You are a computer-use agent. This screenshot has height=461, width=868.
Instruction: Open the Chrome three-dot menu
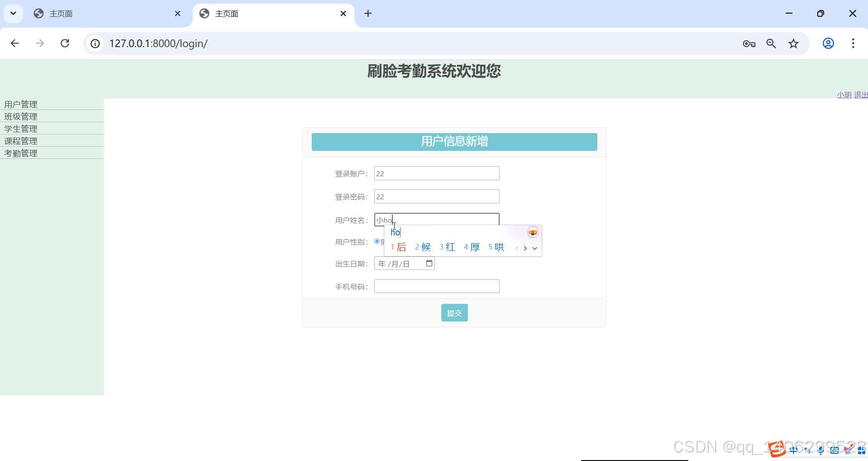click(853, 43)
